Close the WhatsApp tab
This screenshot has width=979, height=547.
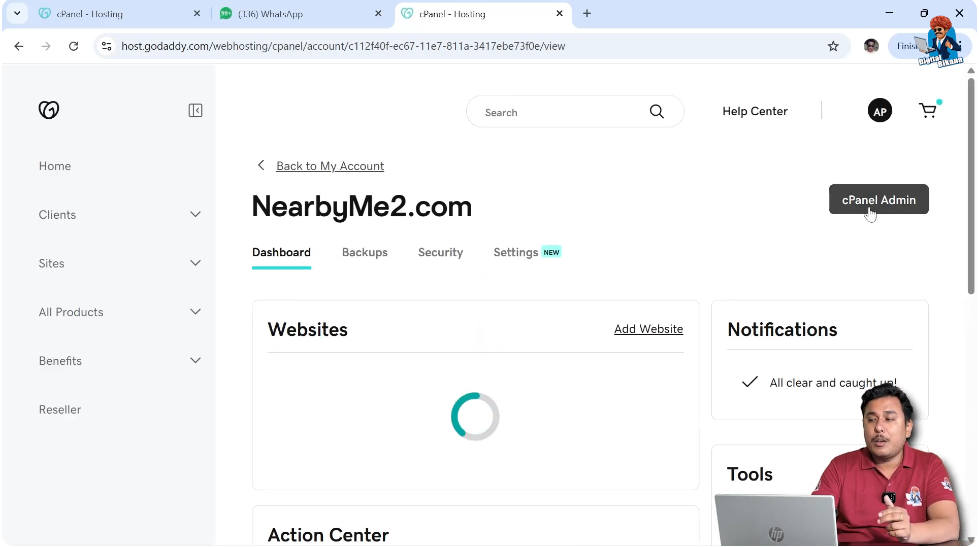pyautogui.click(x=378, y=13)
